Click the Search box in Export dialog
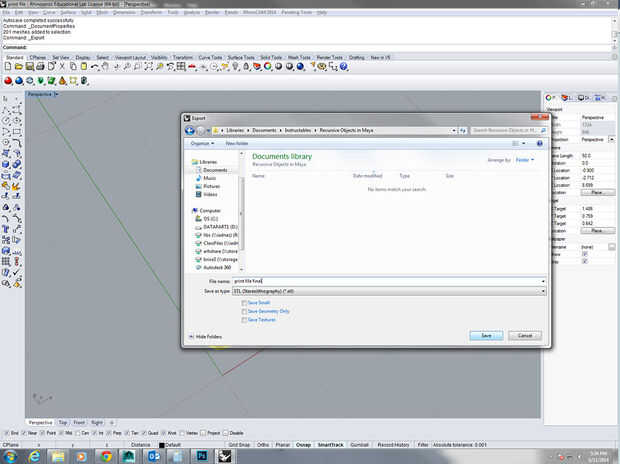 [509, 130]
